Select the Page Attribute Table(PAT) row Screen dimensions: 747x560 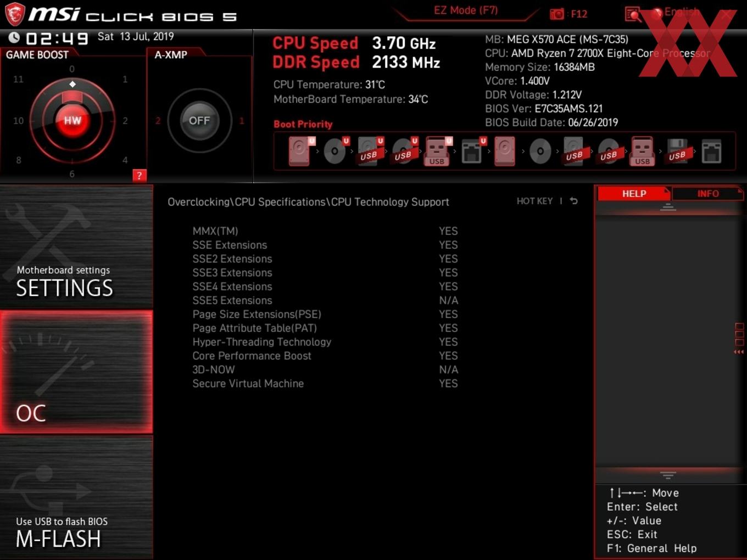click(325, 328)
